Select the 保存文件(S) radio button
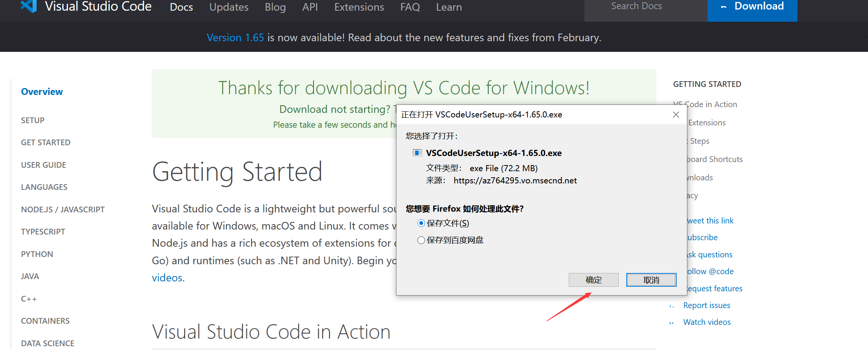Image resolution: width=868 pixels, height=350 pixels. 421,223
